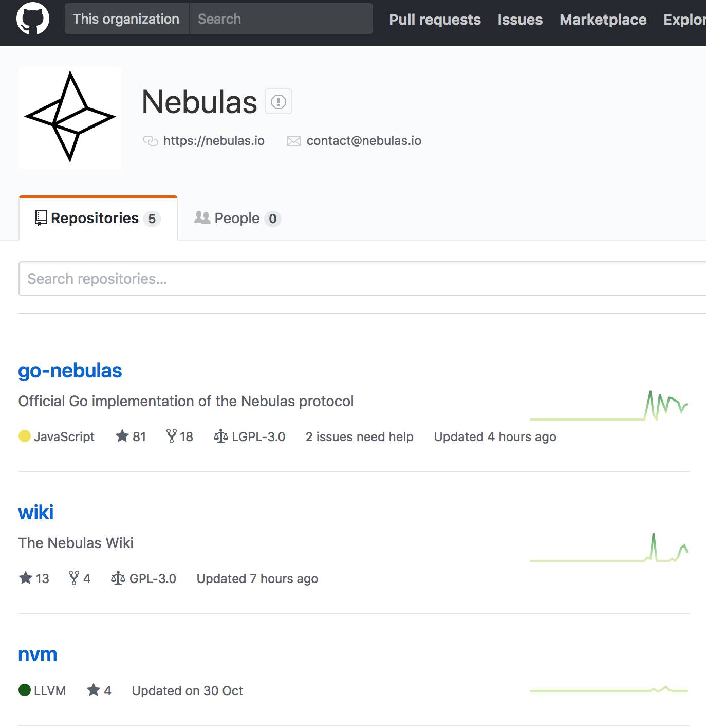Open the https://nebulas.io website link

(x=214, y=141)
